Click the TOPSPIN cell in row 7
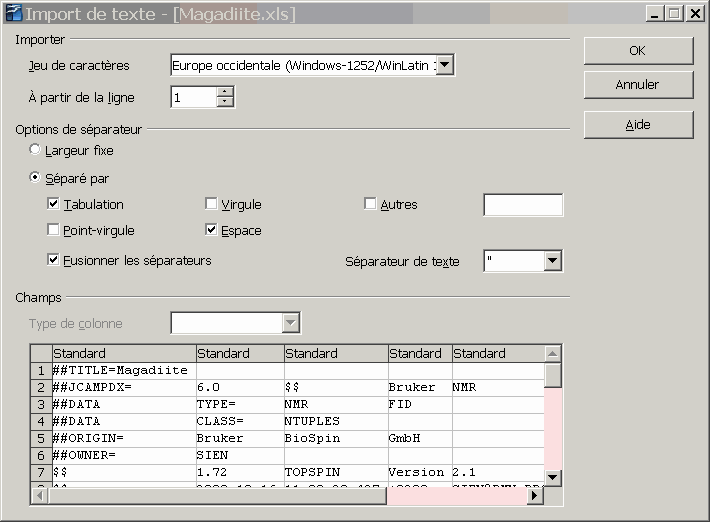The image size is (710, 522). [x=336, y=472]
